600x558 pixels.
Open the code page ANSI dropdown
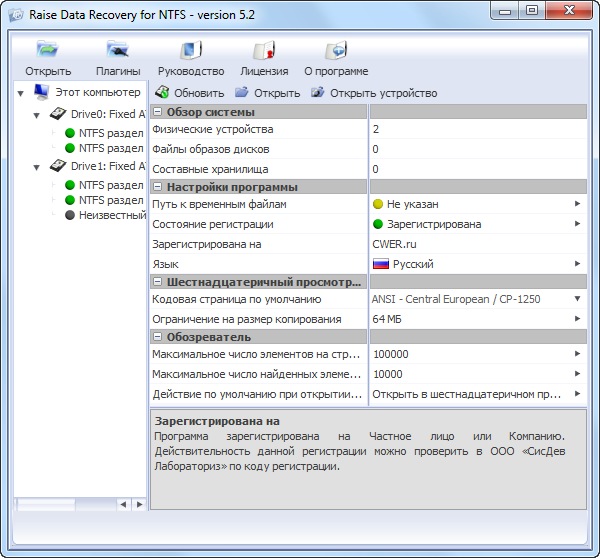[577, 299]
